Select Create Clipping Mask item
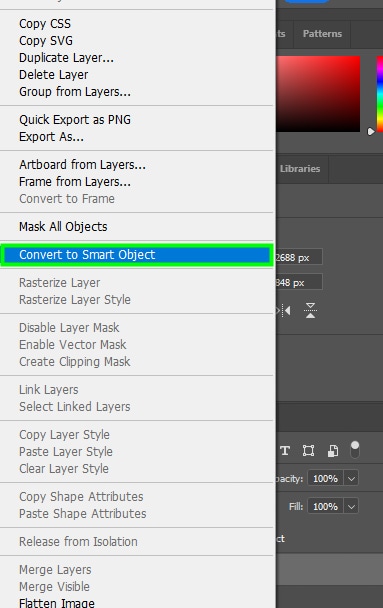Image resolution: width=383 pixels, height=608 pixels. (x=74, y=362)
